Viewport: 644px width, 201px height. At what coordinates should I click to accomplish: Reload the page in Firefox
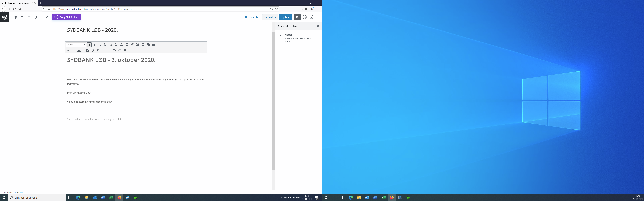point(14,9)
